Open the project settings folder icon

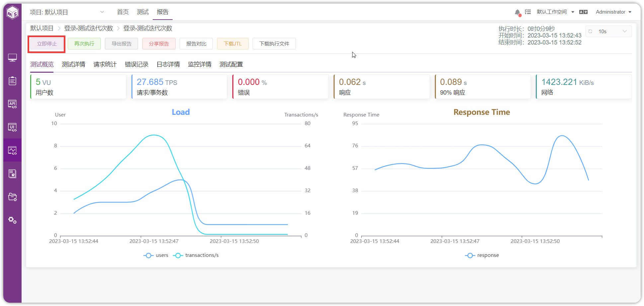click(12, 197)
